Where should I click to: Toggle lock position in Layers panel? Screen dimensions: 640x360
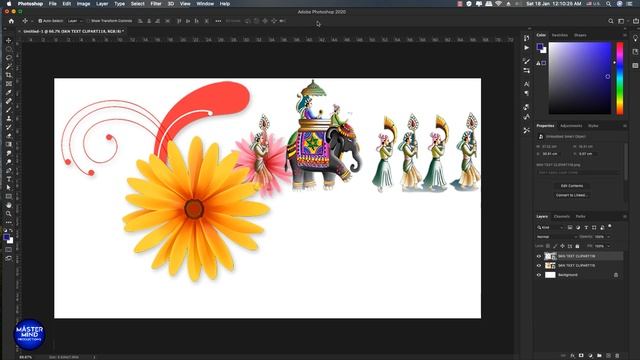tap(562, 246)
